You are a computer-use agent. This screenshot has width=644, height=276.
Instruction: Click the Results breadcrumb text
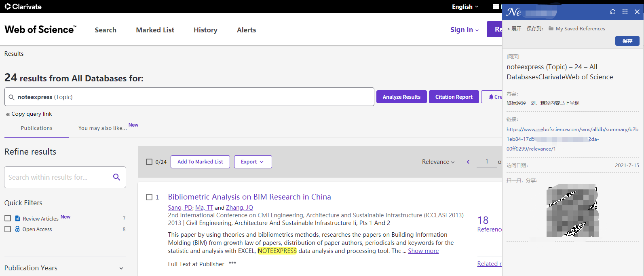pos(14,54)
